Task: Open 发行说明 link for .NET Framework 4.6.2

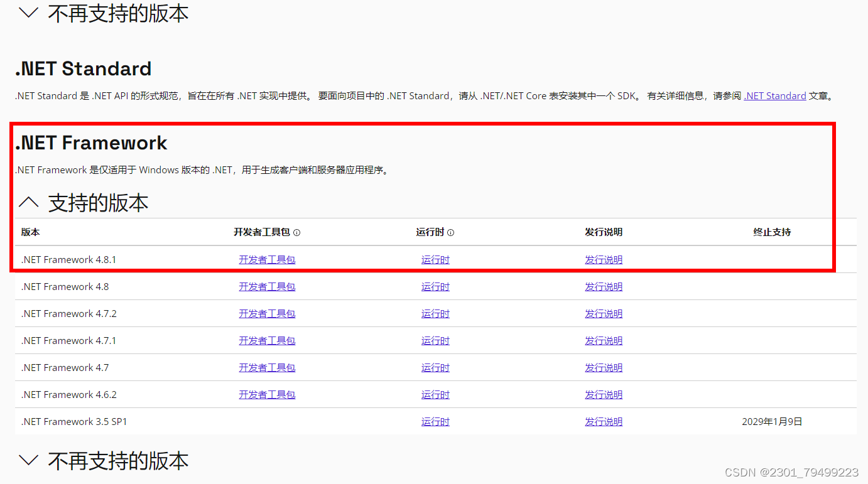Action: point(604,395)
